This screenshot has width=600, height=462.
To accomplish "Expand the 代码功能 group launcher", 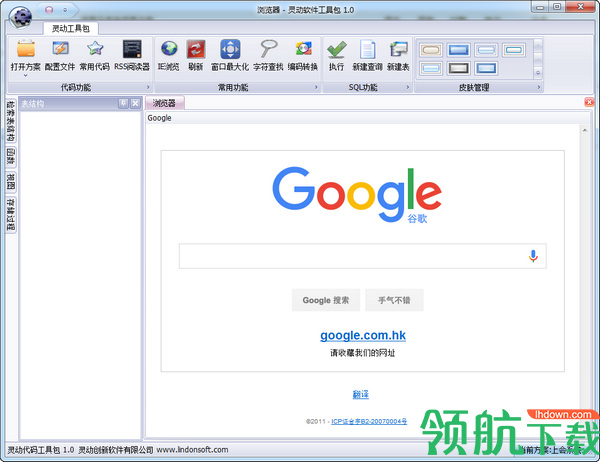I will click(148, 87).
